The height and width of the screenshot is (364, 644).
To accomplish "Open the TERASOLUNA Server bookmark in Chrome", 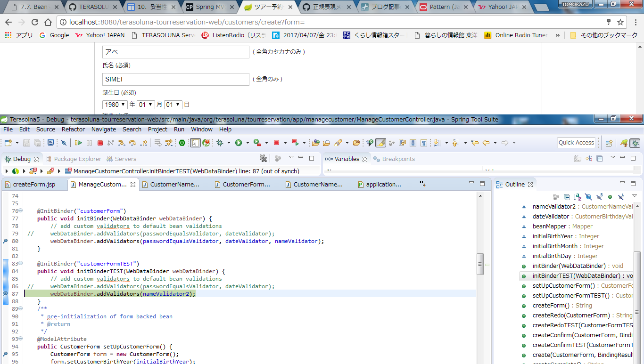I will pyautogui.click(x=163, y=35).
